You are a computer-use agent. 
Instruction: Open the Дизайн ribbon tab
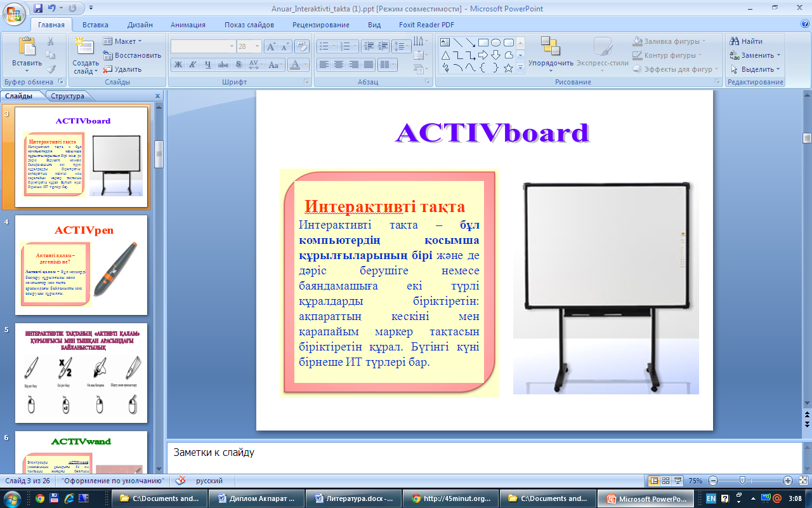140,25
